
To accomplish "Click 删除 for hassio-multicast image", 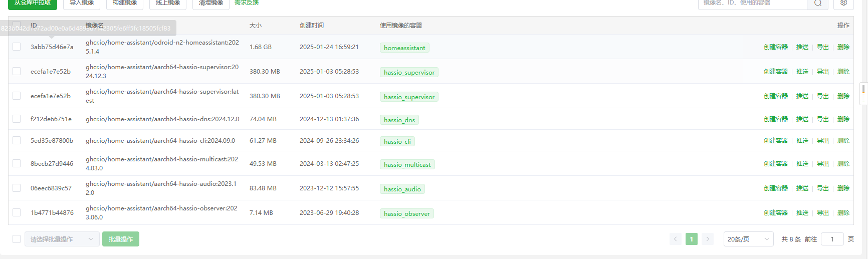I will tap(843, 163).
